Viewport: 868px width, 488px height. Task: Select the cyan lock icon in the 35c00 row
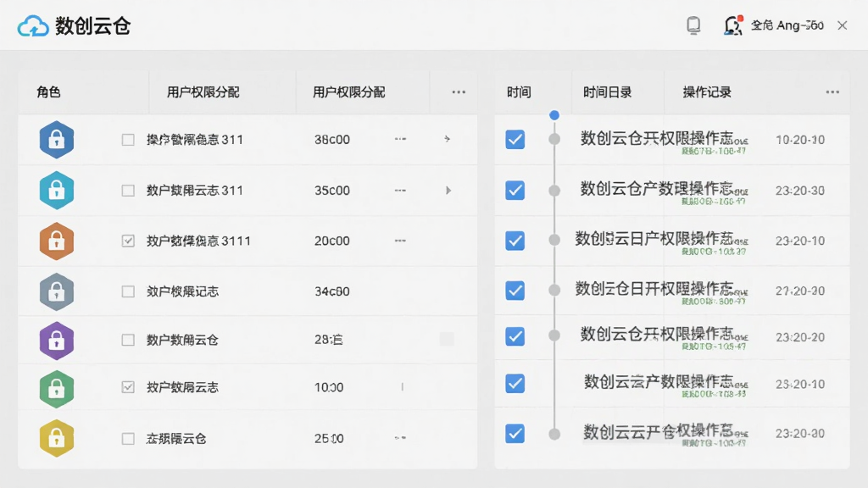coord(57,191)
